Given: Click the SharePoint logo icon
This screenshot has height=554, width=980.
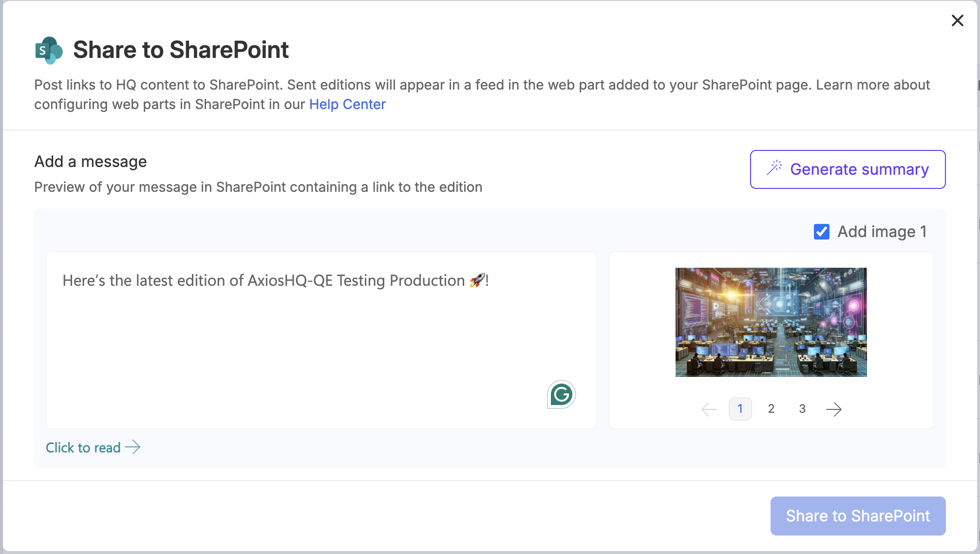Looking at the screenshot, I should [49, 50].
